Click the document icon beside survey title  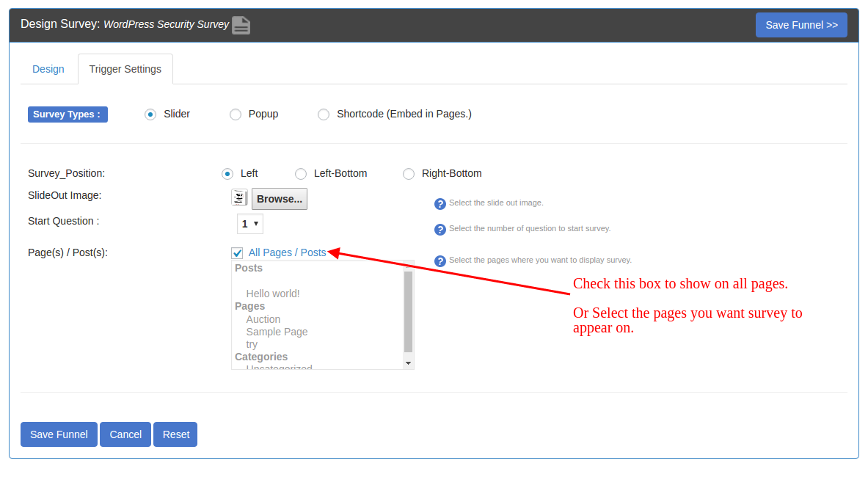click(x=241, y=25)
